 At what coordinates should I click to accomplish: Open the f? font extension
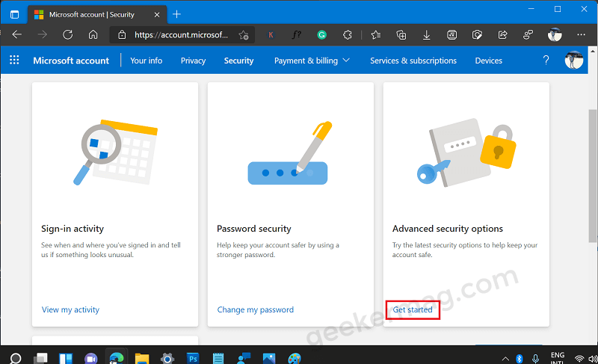pos(296,35)
